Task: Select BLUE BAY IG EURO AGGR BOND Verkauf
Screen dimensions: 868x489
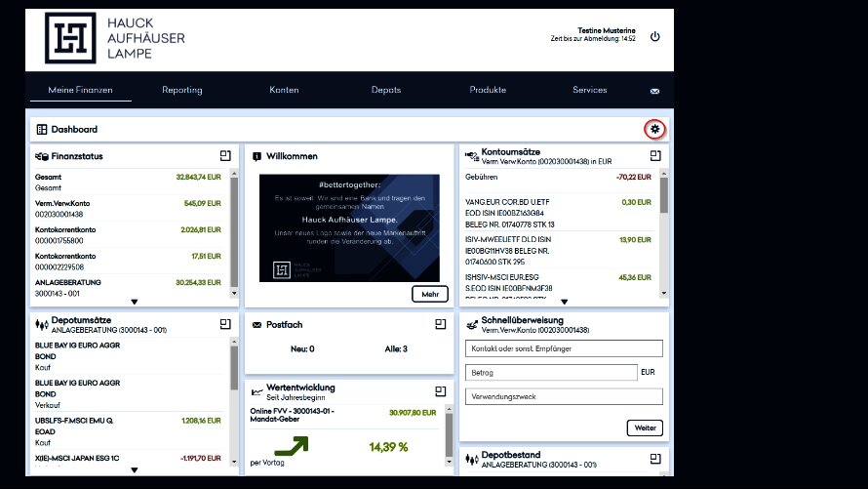Action: point(128,393)
